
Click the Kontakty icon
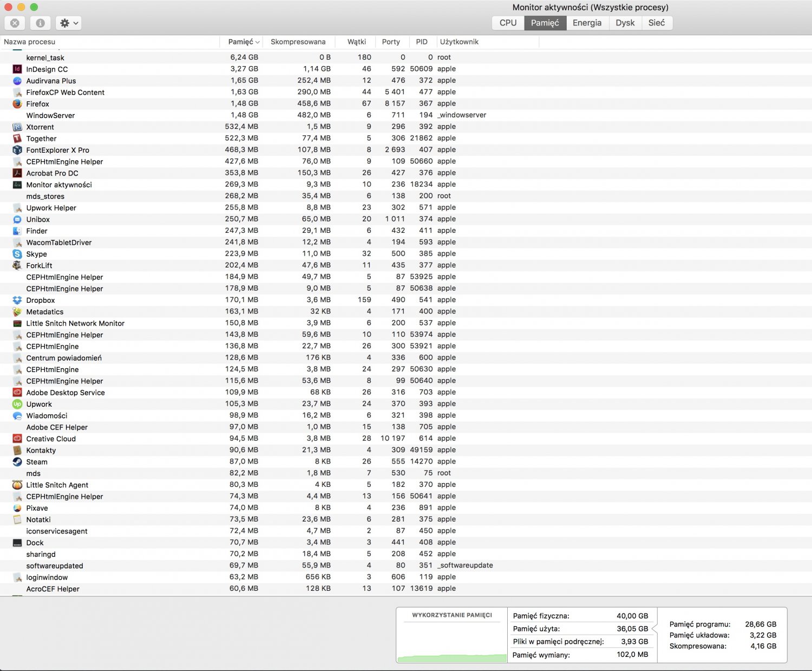[x=17, y=450]
